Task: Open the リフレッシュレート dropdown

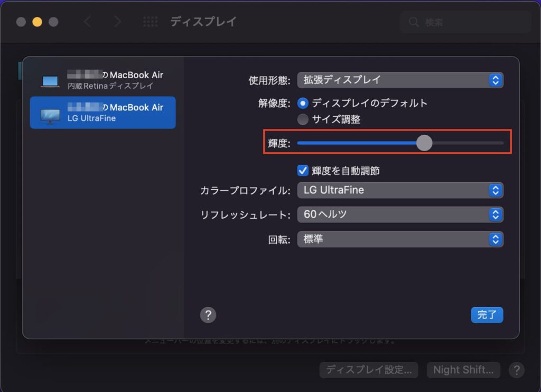Action: coord(400,214)
